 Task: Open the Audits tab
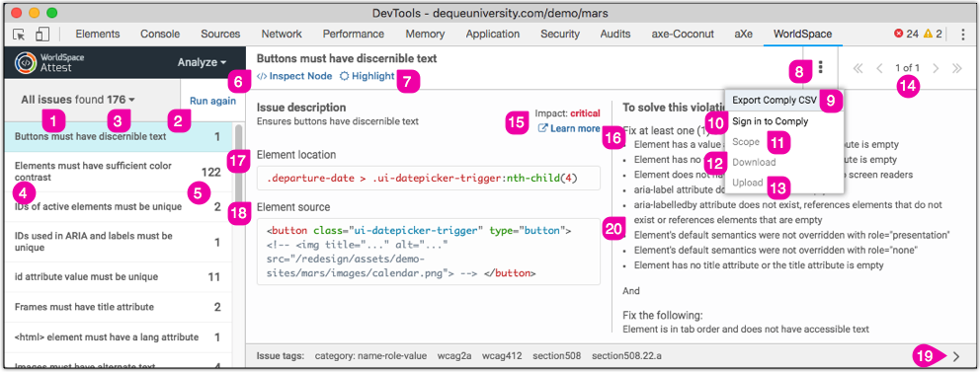tap(615, 35)
